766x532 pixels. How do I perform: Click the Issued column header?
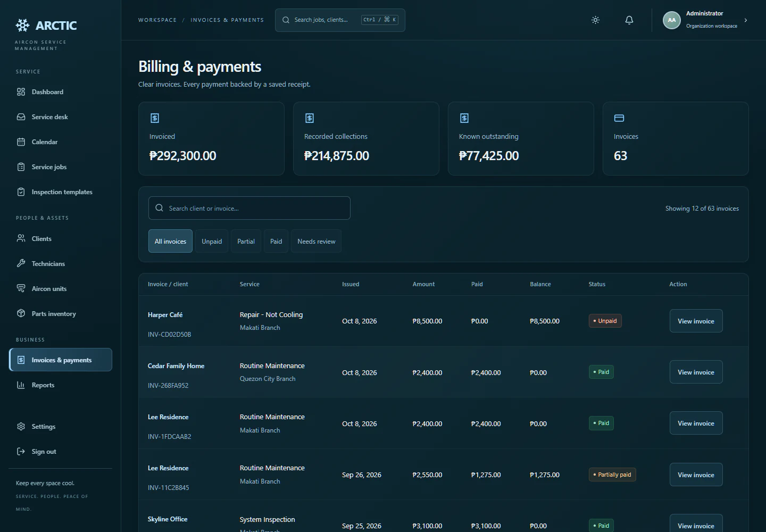coord(351,284)
